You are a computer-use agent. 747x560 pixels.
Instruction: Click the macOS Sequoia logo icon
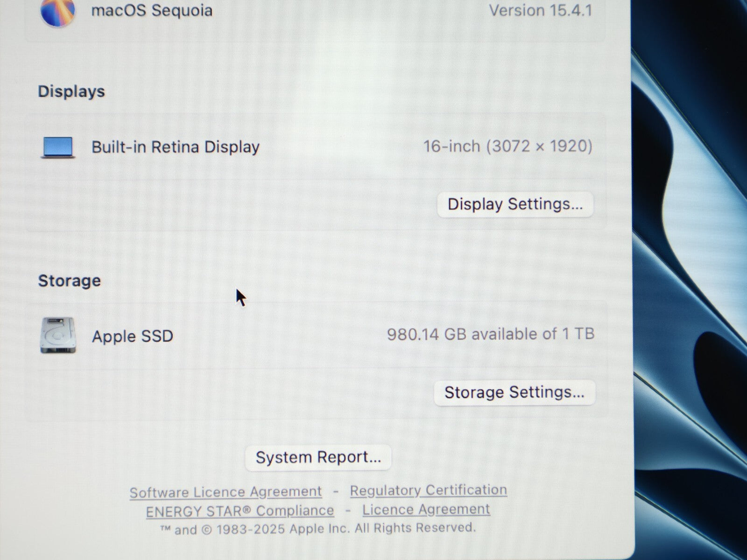click(58, 12)
